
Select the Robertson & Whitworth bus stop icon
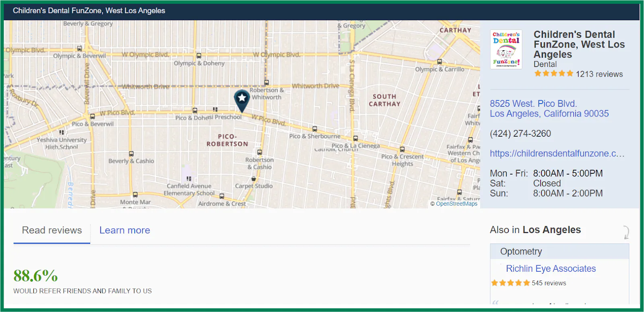(x=266, y=83)
